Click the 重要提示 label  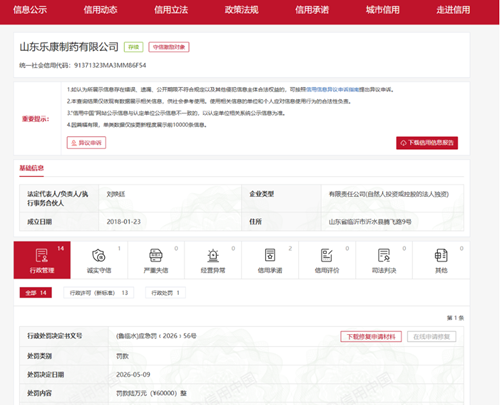click(x=36, y=119)
